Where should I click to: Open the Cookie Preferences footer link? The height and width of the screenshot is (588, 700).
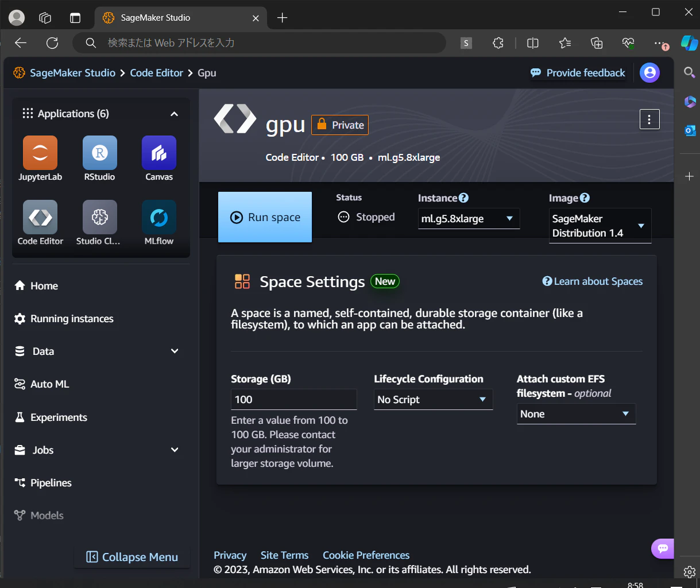(366, 555)
